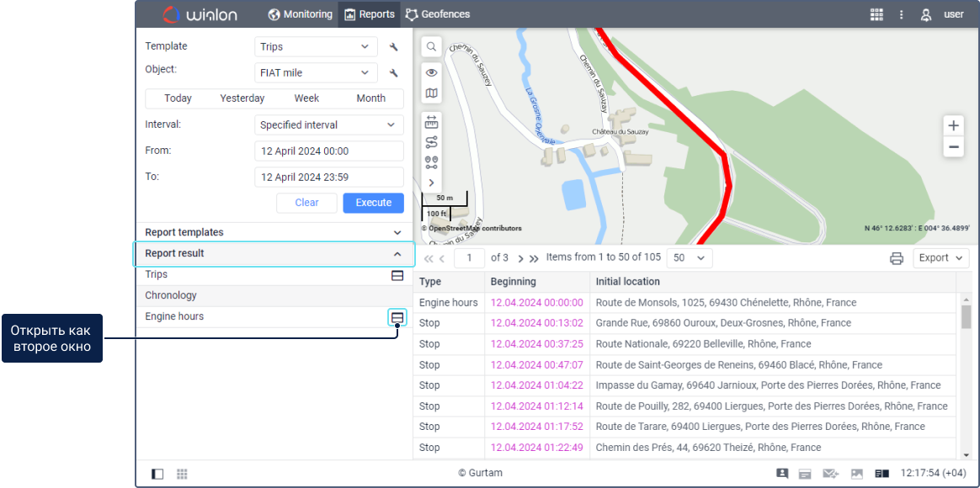Open items per page dropdown 50
The width and height of the screenshot is (980, 488).
(690, 258)
